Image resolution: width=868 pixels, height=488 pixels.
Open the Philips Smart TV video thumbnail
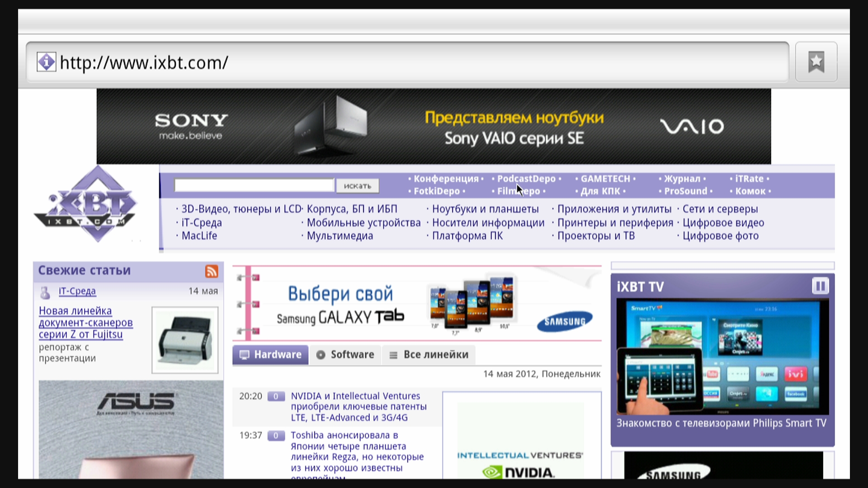click(722, 357)
